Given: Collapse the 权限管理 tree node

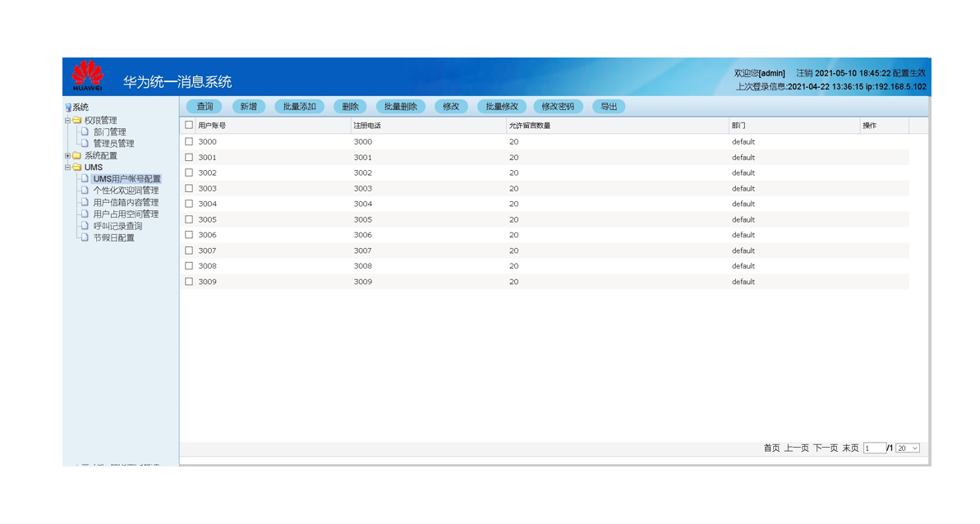Looking at the screenshot, I should (x=67, y=121).
